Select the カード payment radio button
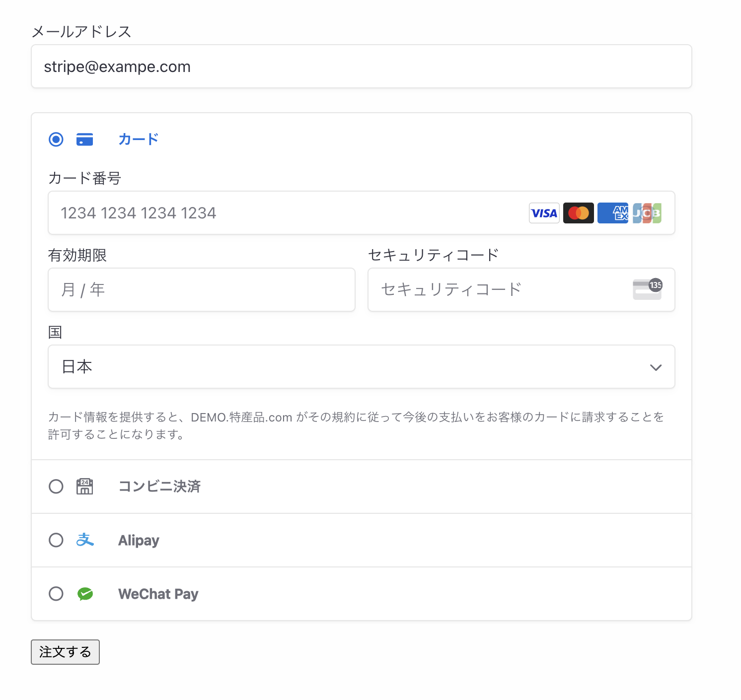 [56, 140]
